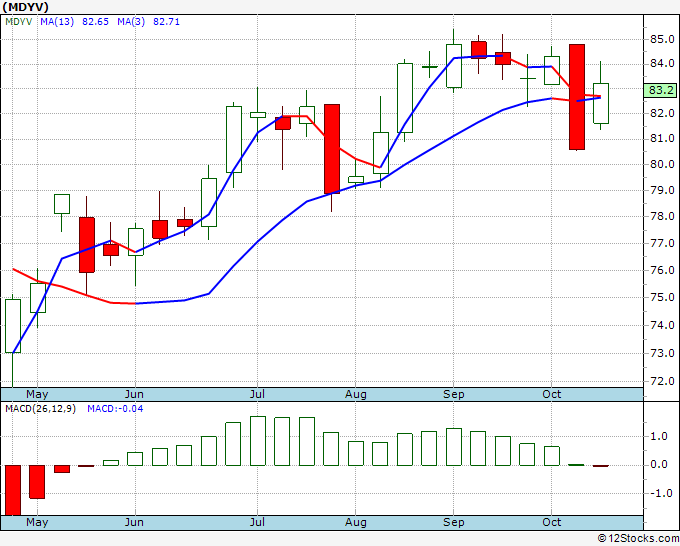Select the 72.0 price axis label
680x546 pixels.
[x=662, y=381]
